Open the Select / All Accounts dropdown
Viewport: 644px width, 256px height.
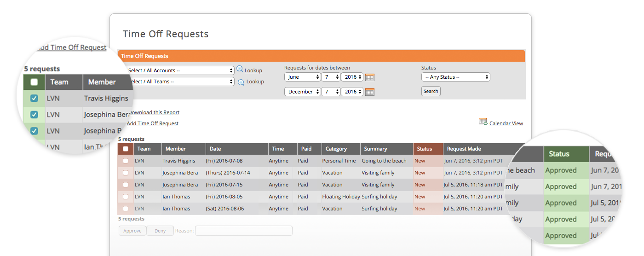[180, 70]
